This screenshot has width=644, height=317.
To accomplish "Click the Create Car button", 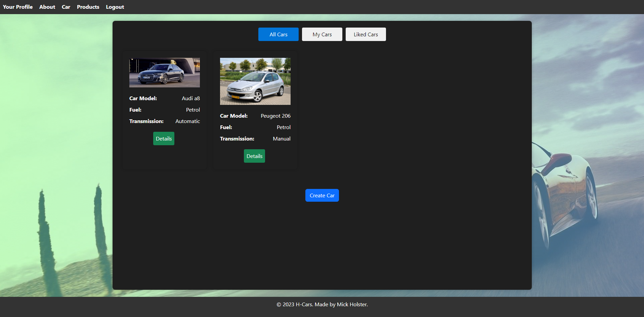I will tap(322, 195).
